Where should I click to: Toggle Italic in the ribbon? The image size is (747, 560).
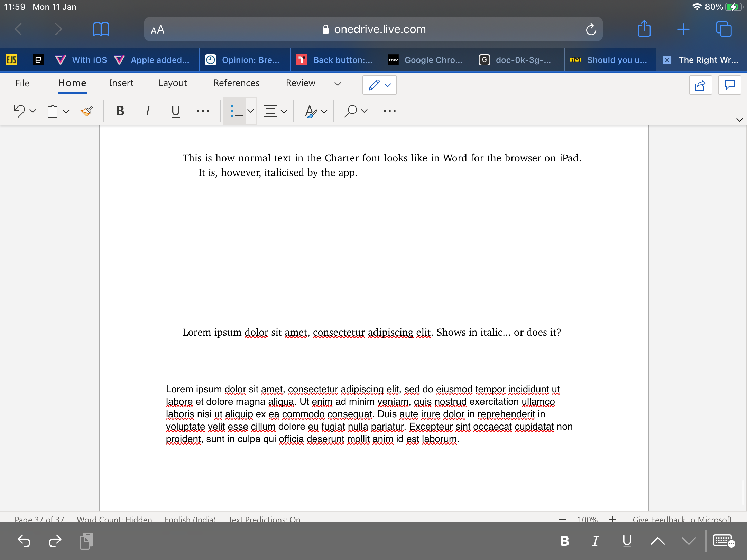(x=148, y=111)
